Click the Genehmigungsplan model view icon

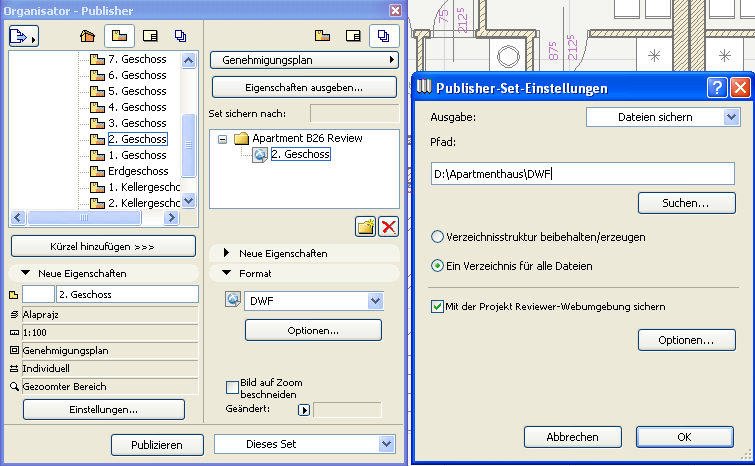(x=14, y=350)
